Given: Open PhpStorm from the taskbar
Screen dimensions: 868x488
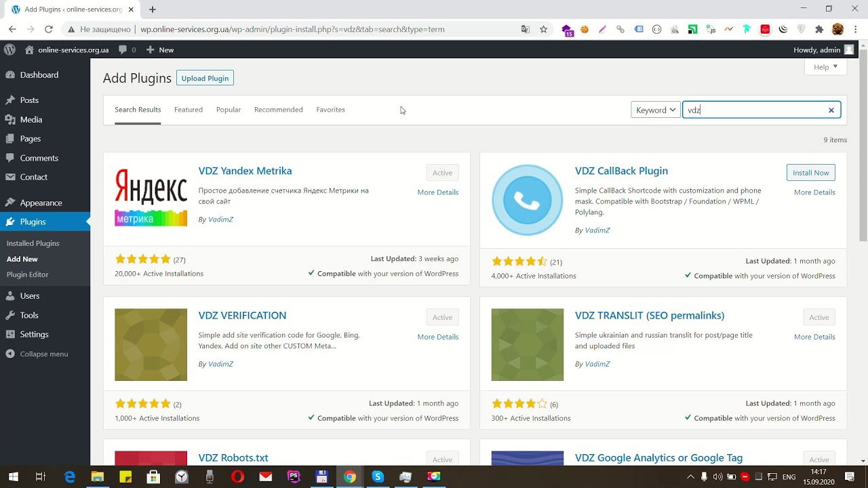Looking at the screenshot, I should (x=294, y=476).
